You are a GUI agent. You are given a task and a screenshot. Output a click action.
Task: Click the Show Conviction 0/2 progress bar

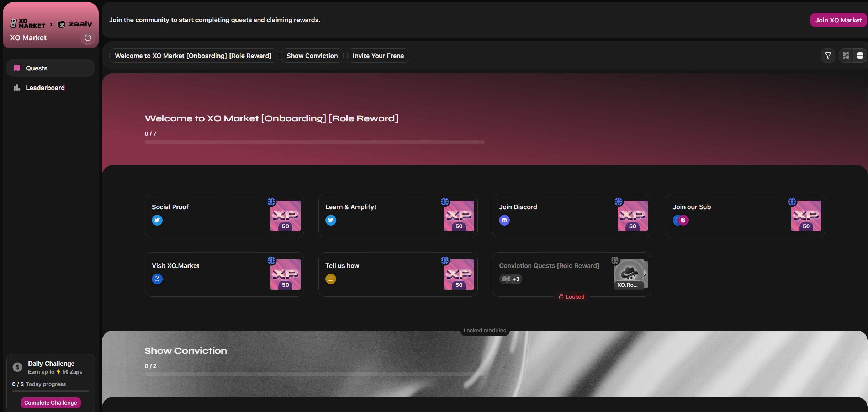(x=315, y=374)
